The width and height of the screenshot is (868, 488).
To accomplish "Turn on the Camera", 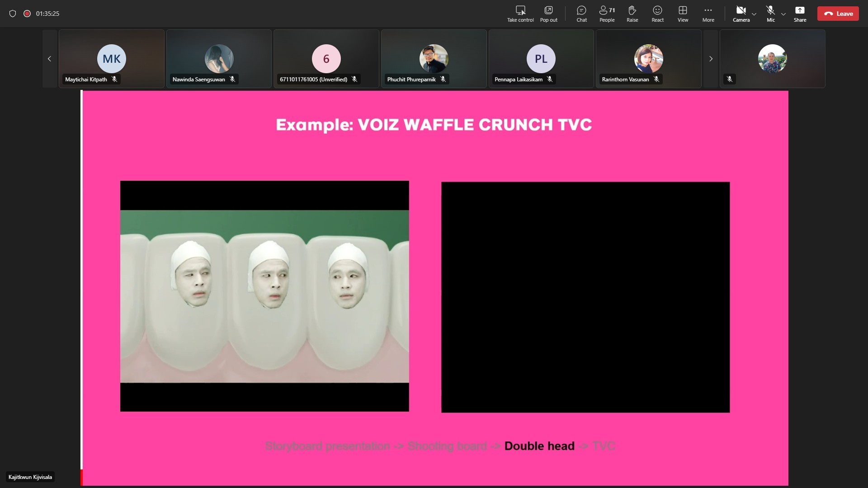I will [741, 14].
